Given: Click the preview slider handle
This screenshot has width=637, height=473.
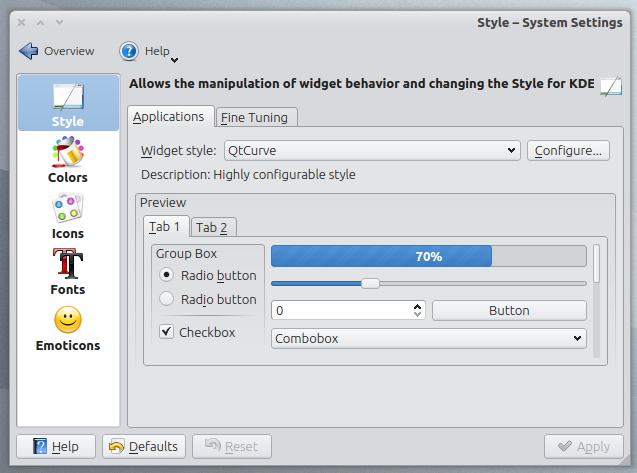Looking at the screenshot, I should coord(370,283).
